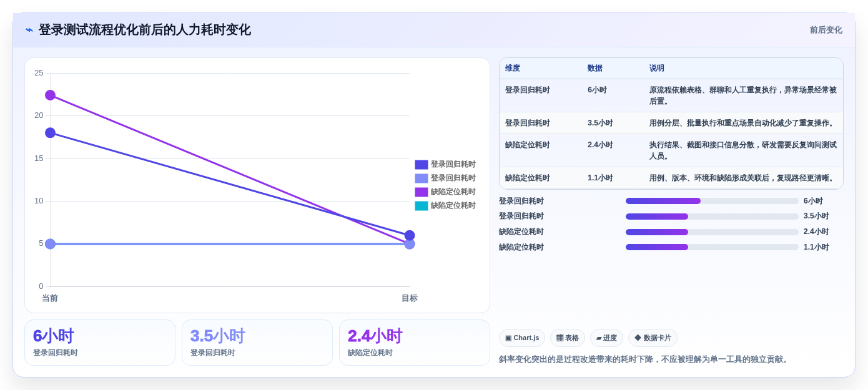Click the 当前 x-axis label

click(x=50, y=298)
